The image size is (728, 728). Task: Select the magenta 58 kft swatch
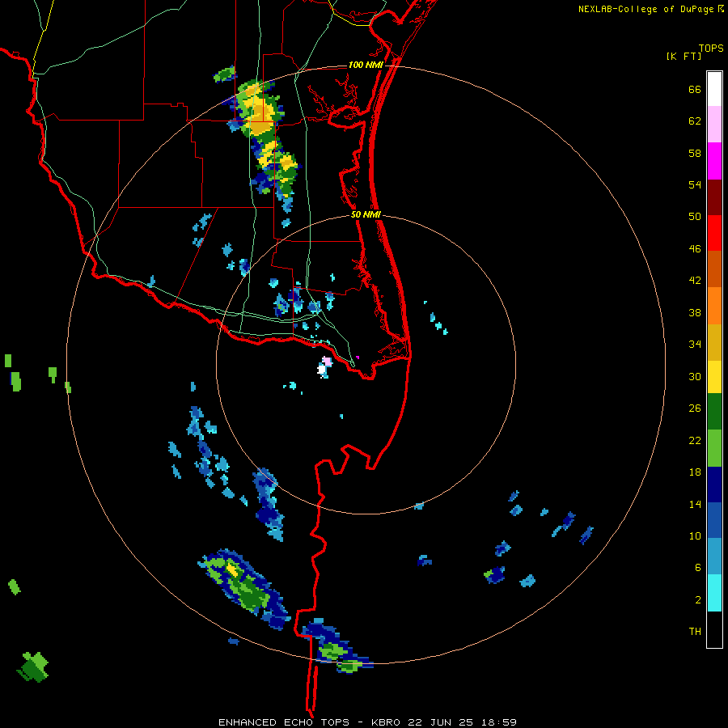click(714, 161)
